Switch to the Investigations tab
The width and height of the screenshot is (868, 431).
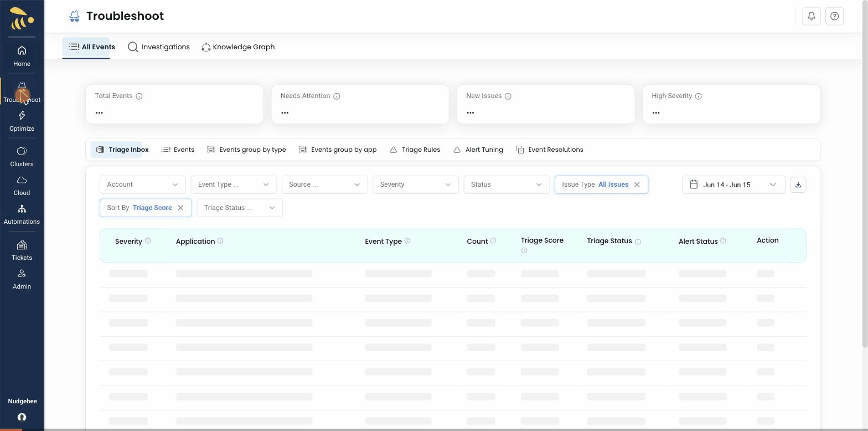tap(159, 47)
